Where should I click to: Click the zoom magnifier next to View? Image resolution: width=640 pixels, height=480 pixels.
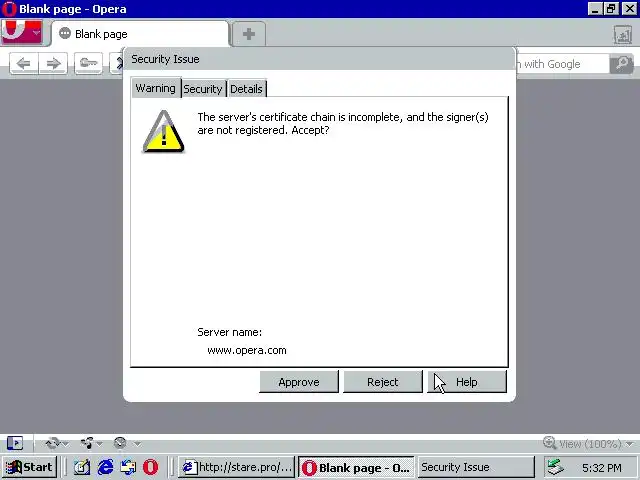point(549,442)
